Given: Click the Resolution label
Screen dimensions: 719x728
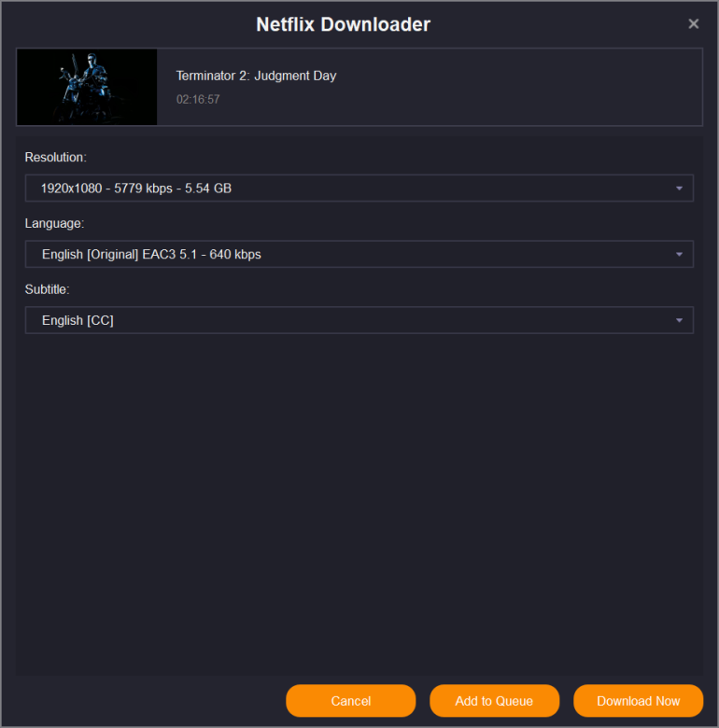Looking at the screenshot, I should tap(55, 158).
